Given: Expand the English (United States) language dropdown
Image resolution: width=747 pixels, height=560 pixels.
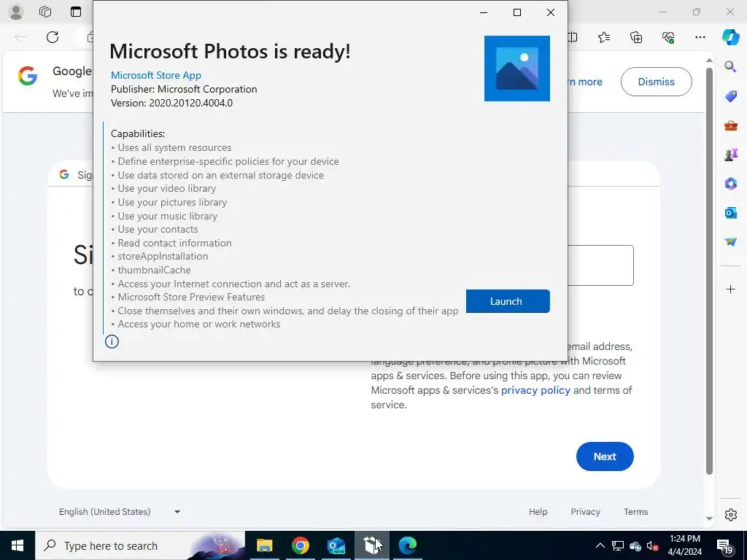Looking at the screenshot, I should click(x=119, y=511).
